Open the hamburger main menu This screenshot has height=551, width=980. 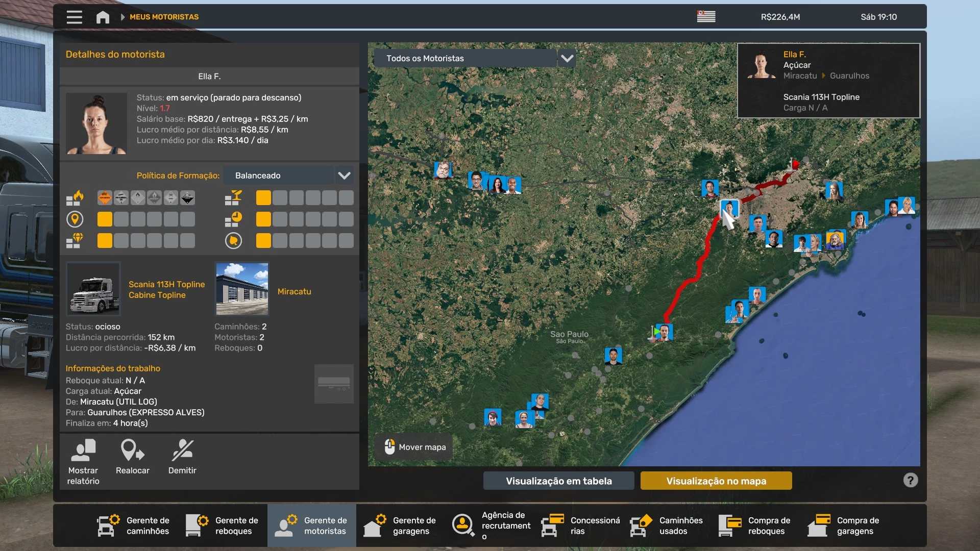click(74, 17)
